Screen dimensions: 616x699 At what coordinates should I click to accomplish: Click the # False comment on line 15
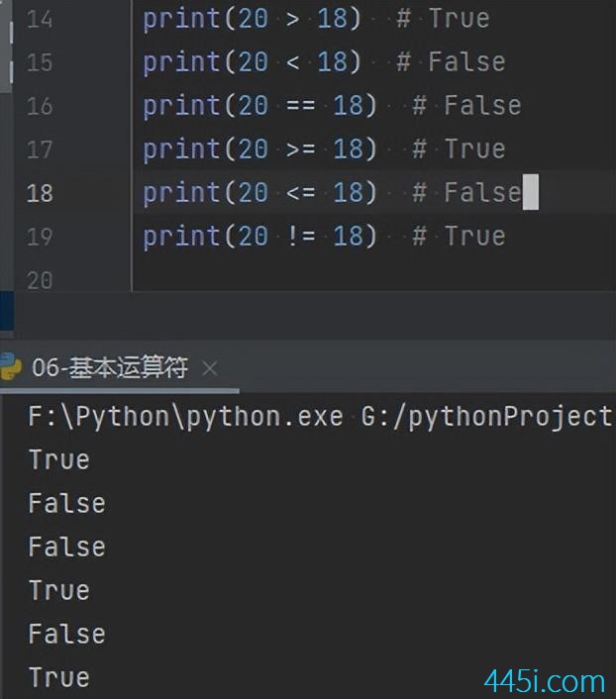tap(452, 62)
